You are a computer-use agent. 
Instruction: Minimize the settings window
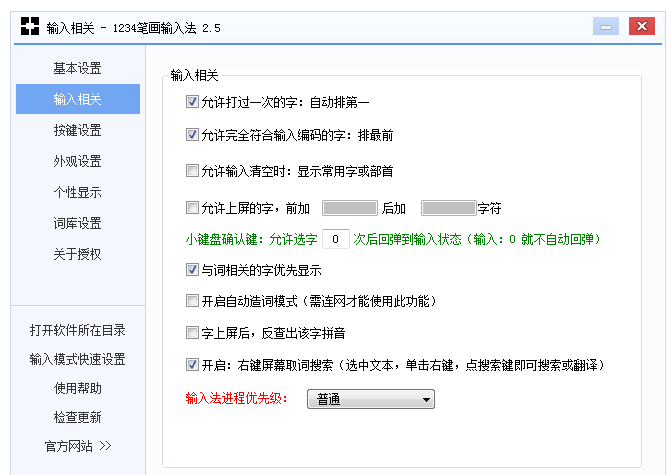click(605, 26)
